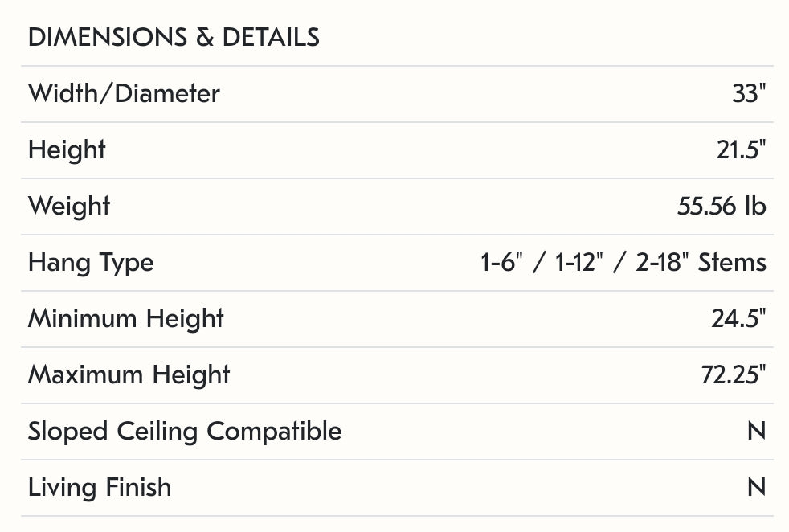789x532 pixels.
Task: Select the Weight row label
Action: 69,207
